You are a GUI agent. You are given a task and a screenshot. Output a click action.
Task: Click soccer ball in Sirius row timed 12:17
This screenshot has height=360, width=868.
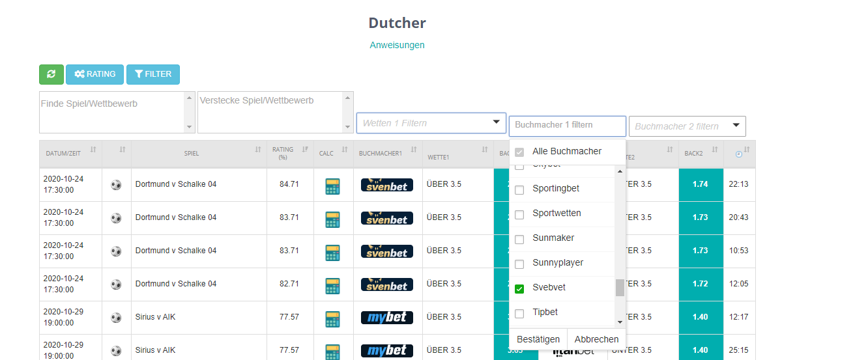(x=116, y=318)
